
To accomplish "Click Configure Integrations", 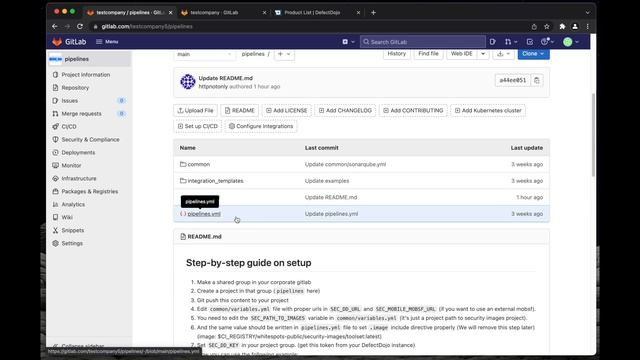I will 261,126.
